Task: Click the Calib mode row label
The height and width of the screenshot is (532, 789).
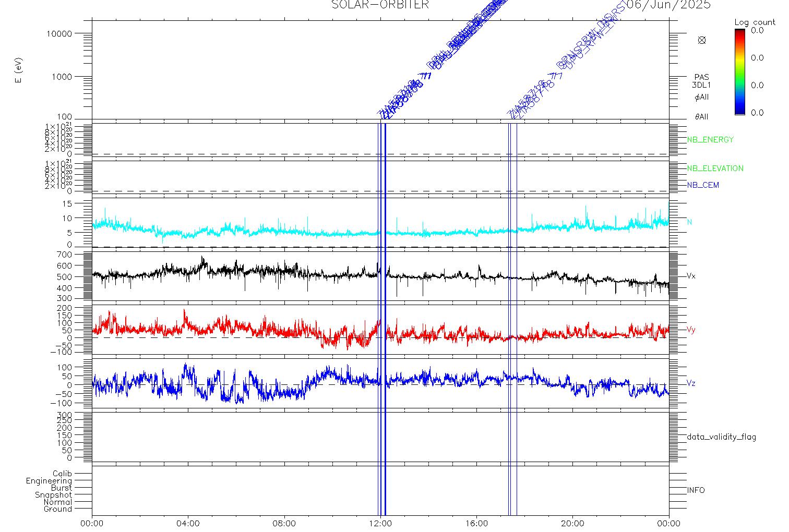Action: pyautogui.click(x=62, y=474)
